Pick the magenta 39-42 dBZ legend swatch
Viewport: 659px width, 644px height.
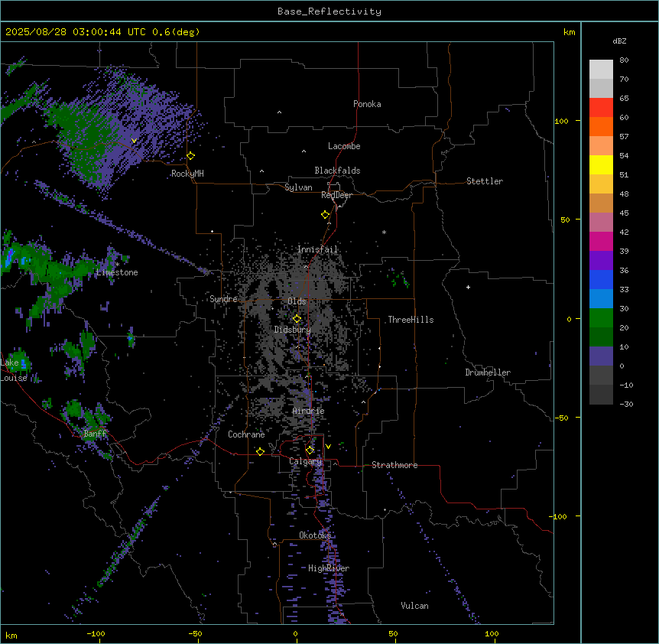click(x=601, y=241)
